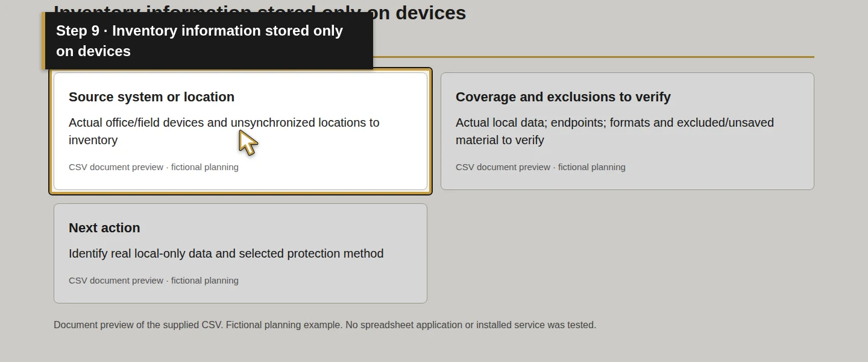The height and width of the screenshot is (362, 868).
Task: Select the 'Source system or location' card
Action: click(x=241, y=132)
